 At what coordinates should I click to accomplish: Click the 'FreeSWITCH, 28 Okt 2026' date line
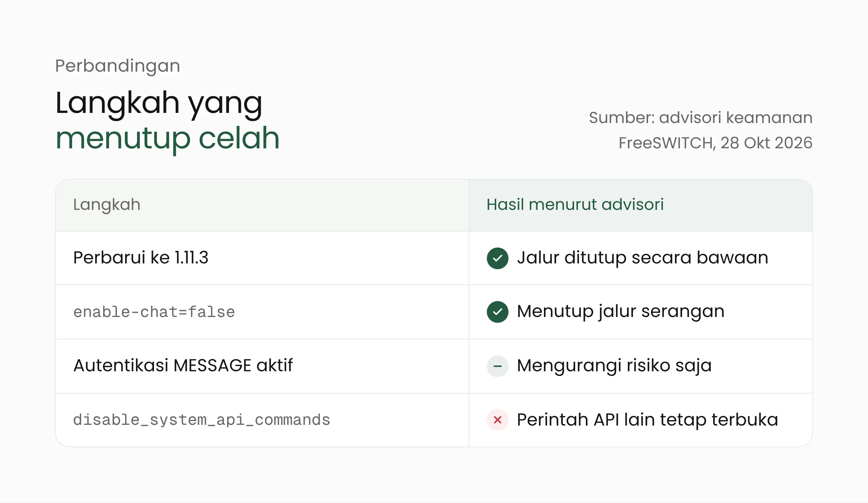(x=715, y=143)
